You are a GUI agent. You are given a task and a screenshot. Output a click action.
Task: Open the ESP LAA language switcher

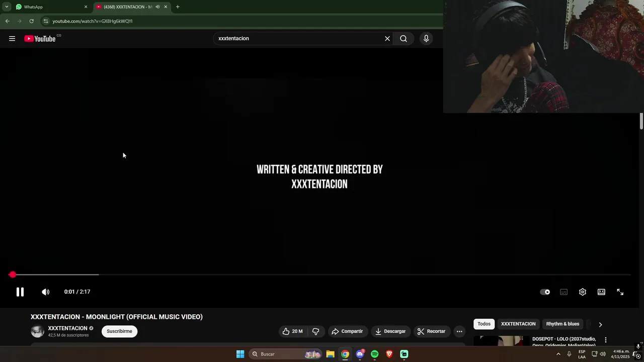tap(582, 354)
